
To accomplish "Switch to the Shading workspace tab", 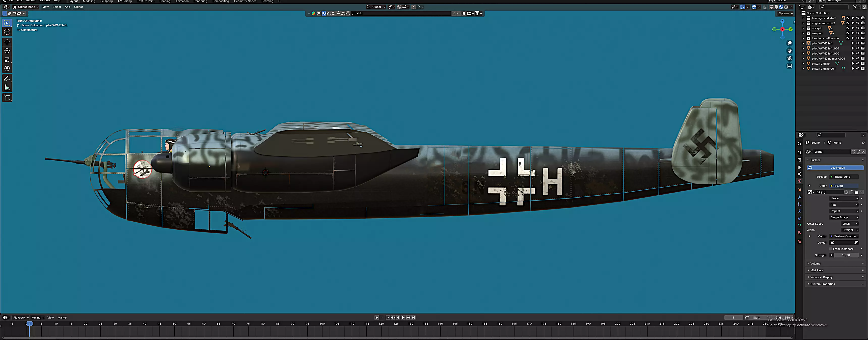I will (165, 1).
